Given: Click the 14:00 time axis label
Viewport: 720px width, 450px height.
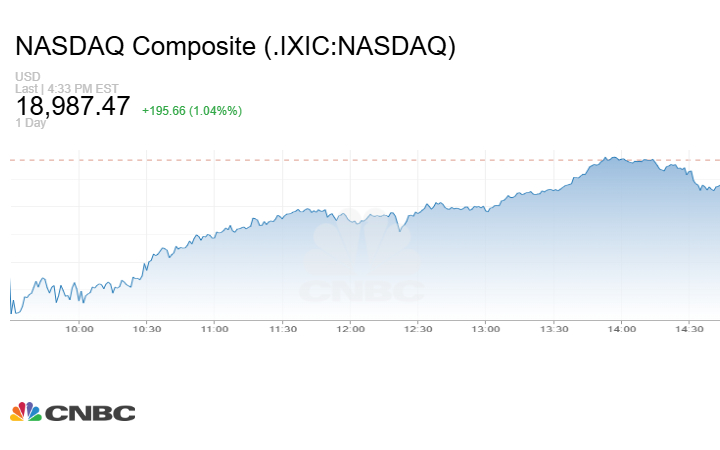Looking at the screenshot, I should 621,328.
